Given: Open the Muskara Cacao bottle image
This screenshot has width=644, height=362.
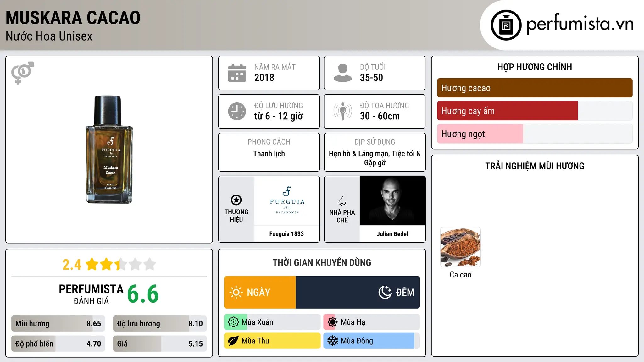Looking at the screenshot, I should click(x=109, y=150).
